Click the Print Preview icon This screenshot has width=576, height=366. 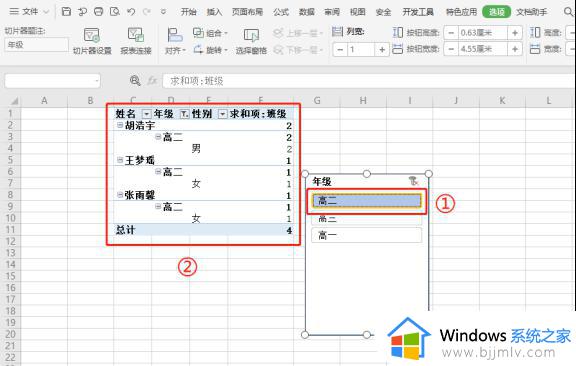click(115, 12)
